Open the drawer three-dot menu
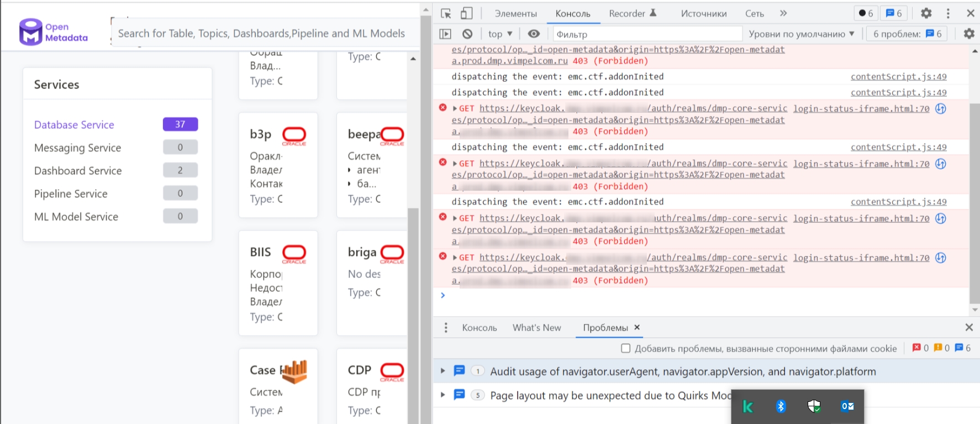 pyautogui.click(x=446, y=328)
